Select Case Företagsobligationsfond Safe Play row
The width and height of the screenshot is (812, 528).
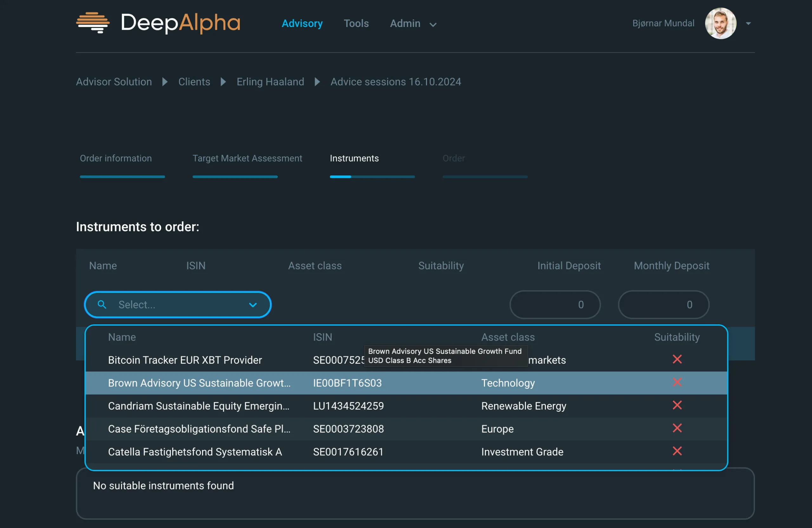406,428
